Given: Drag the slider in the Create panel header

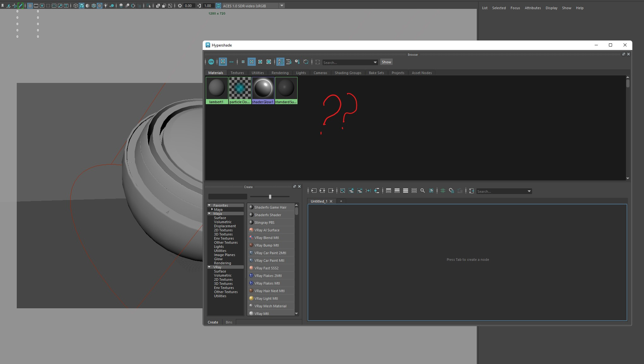Looking at the screenshot, I should point(270,196).
